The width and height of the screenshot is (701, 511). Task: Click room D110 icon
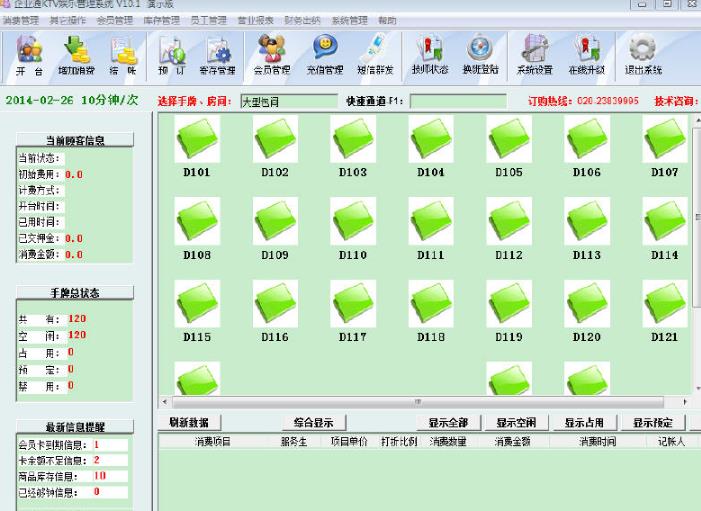pos(353,221)
